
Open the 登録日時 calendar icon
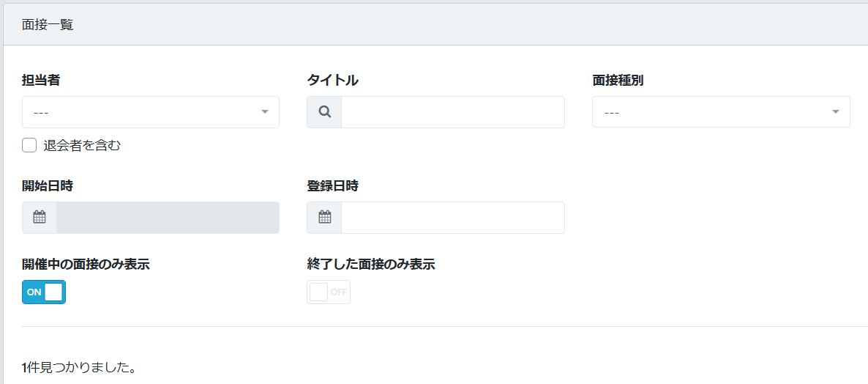coord(325,218)
